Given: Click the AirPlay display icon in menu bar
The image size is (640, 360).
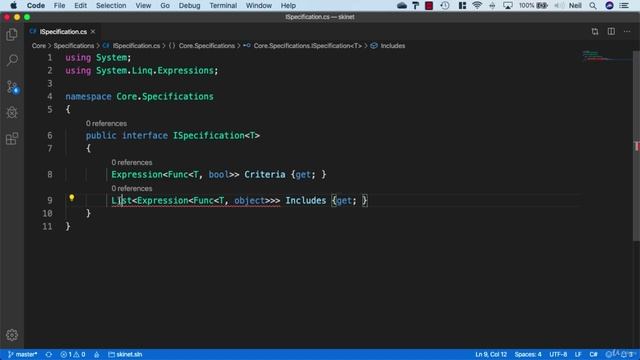Looking at the screenshot, I should 508,5.
